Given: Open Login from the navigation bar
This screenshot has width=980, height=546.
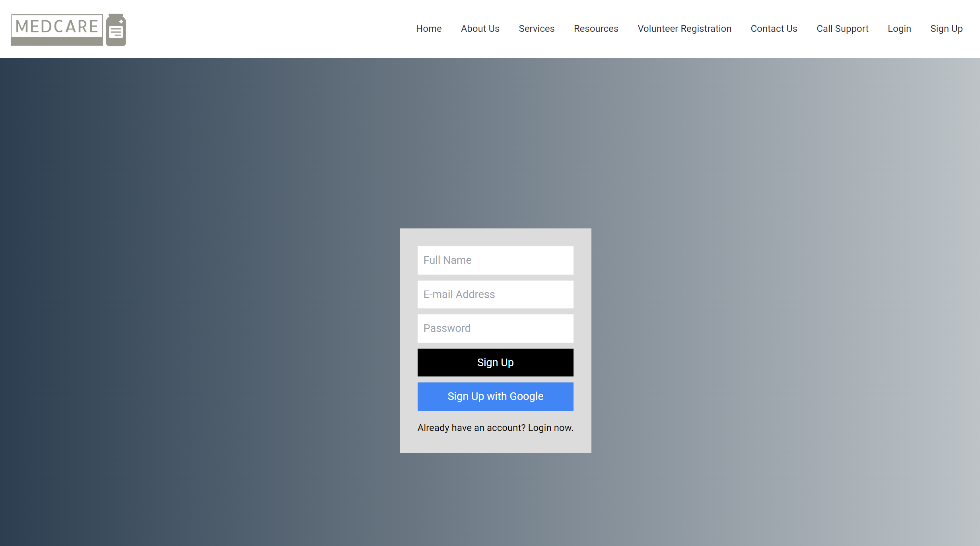Looking at the screenshot, I should 899,29.
